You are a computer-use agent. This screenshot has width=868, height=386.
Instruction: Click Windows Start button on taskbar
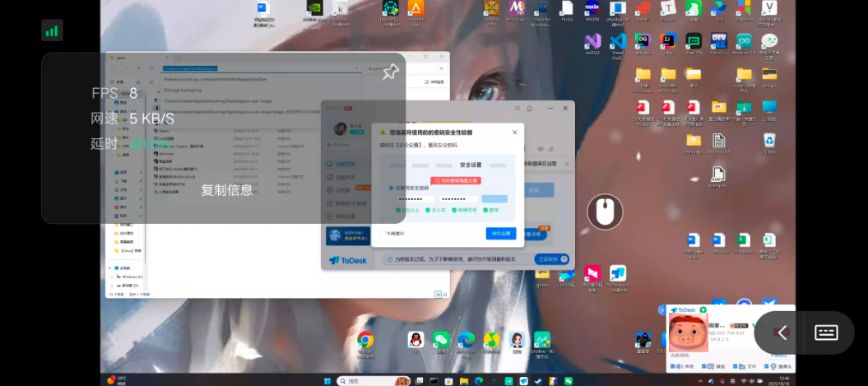pos(327,381)
